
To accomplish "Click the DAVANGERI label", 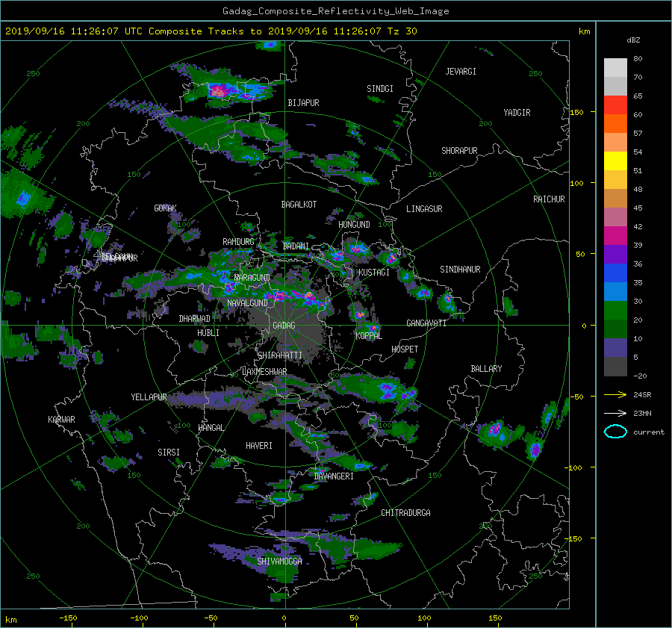I will (334, 476).
